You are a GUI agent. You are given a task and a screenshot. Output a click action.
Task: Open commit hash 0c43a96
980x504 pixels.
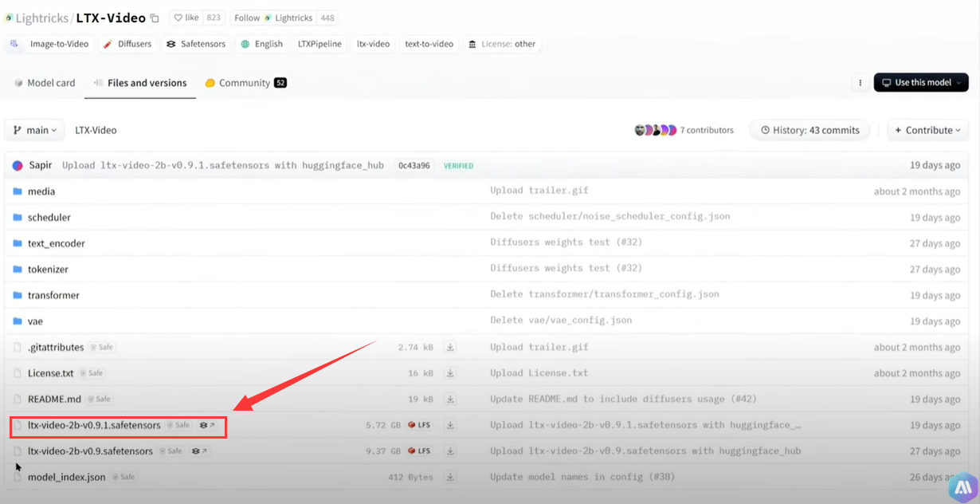coord(414,166)
